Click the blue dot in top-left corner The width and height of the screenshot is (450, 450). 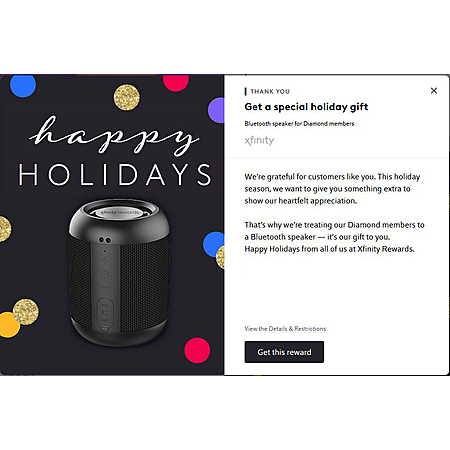point(23,86)
